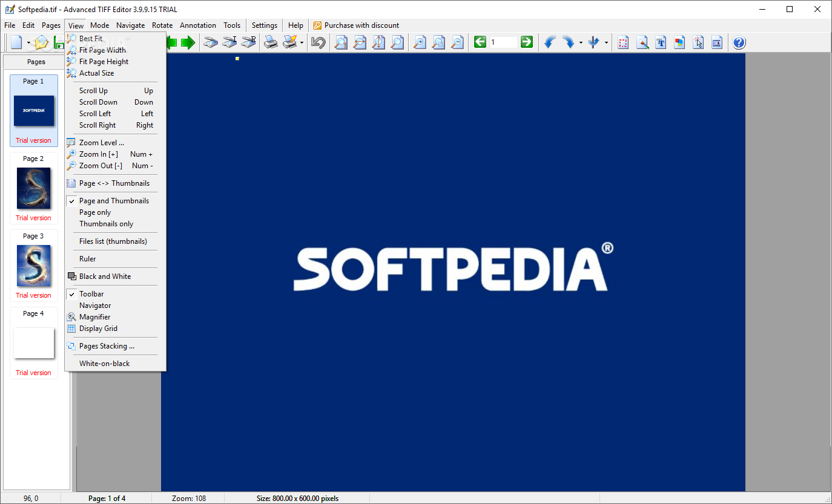Image resolution: width=832 pixels, height=504 pixels.
Task: Click the Pages panel header
Action: (x=36, y=62)
